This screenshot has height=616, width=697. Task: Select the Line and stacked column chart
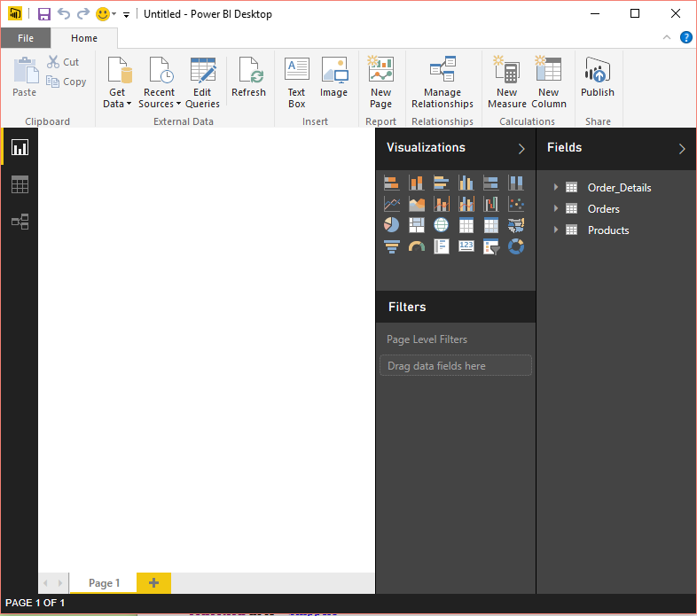point(441,204)
